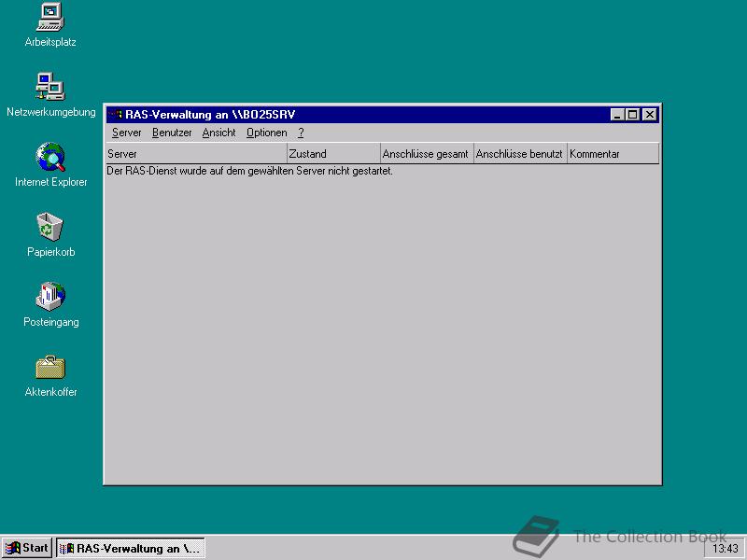Image resolution: width=747 pixels, height=560 pixels.
Task: Click the Zustand column header
Action: coord(333,154)
